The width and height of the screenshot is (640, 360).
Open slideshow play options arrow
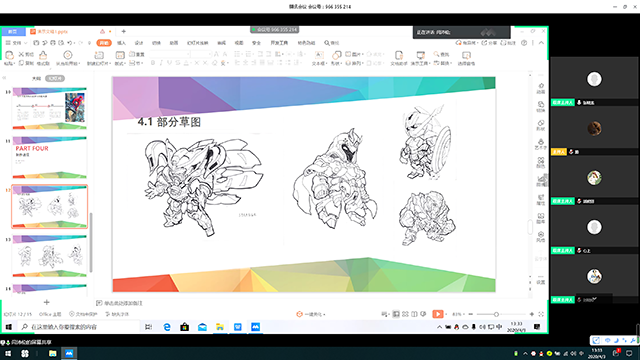click(447, 314)
